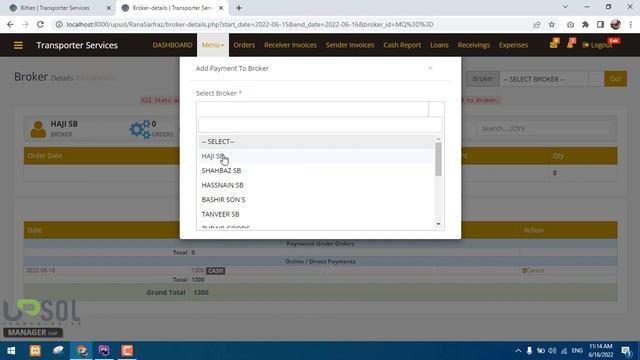Click the Search field above the table
This screenshot has height=360, width=640.
click(x=543, y=129)
